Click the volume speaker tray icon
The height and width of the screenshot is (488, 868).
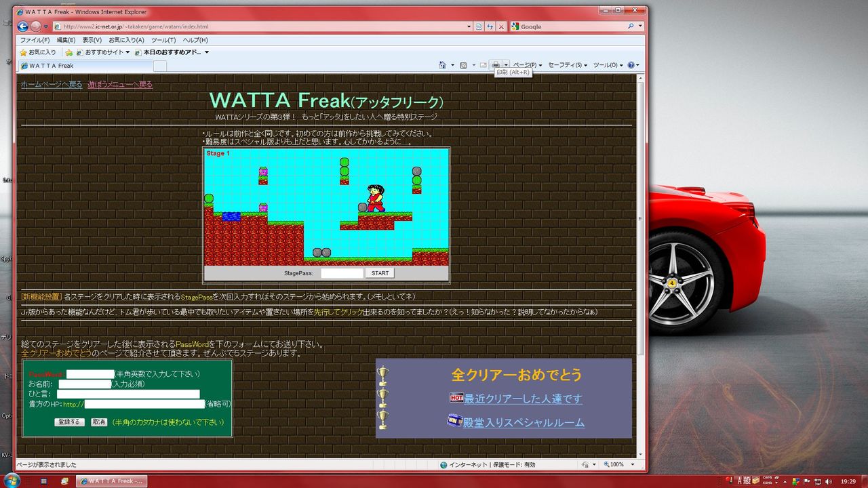(828, 481)
